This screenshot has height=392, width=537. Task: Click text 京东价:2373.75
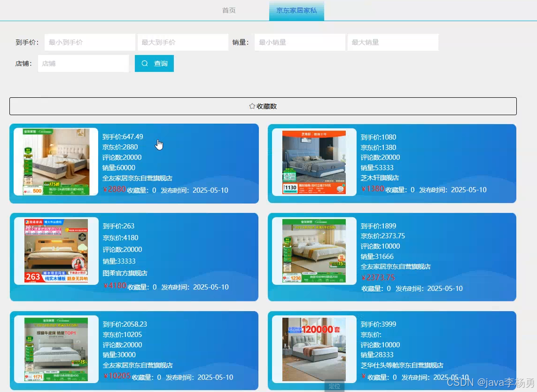383,236
